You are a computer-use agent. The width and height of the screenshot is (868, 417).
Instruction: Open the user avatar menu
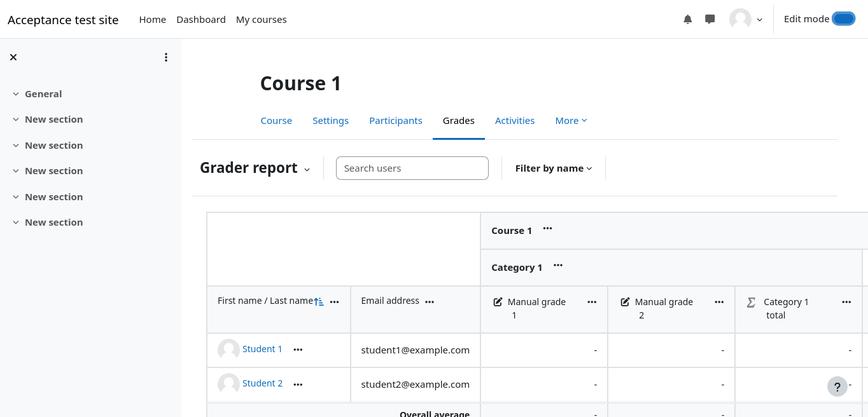(746, 20)
